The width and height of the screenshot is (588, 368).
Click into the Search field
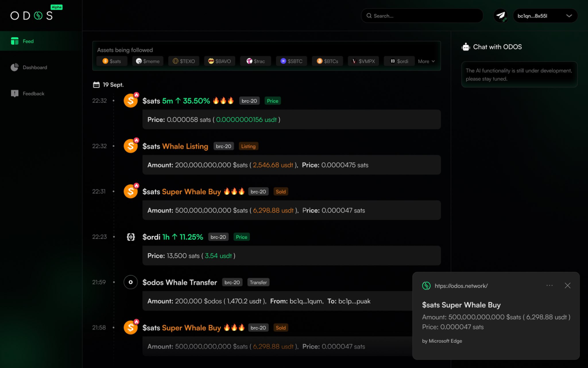click(x=425, y=16)
